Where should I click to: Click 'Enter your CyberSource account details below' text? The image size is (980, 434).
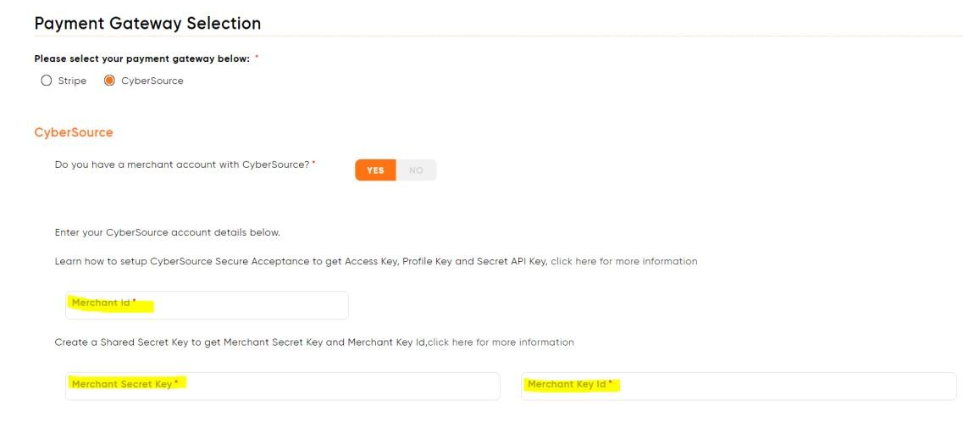(x=168, y=232)
